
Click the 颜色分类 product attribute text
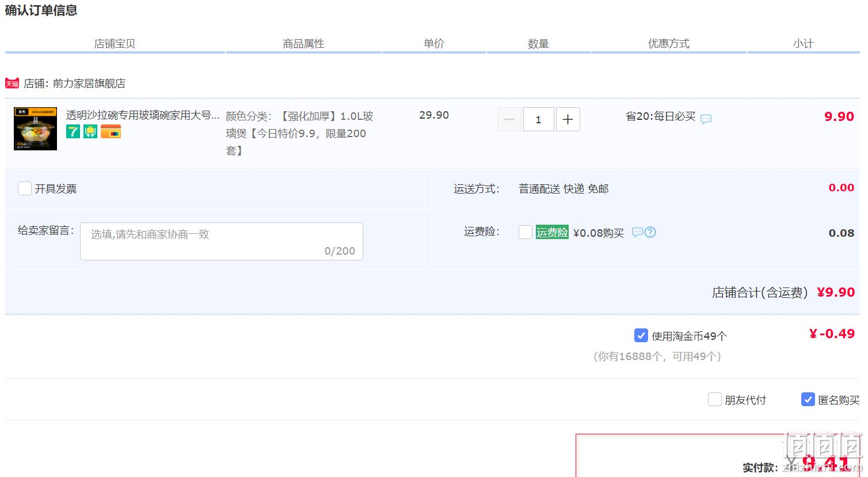[299, 133]
